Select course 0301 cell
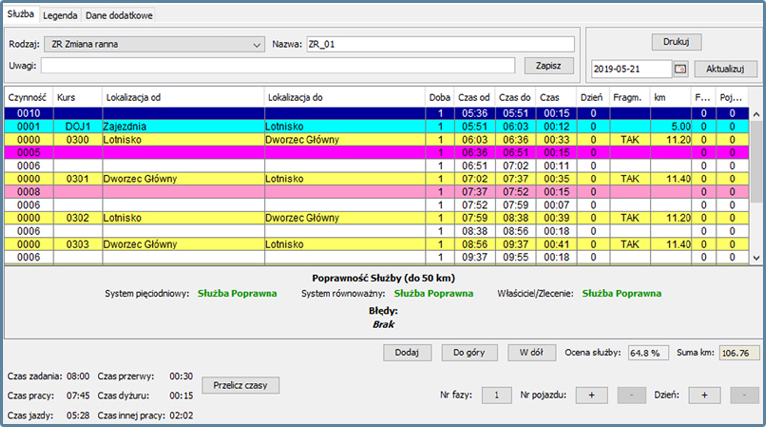 (78, 179)
